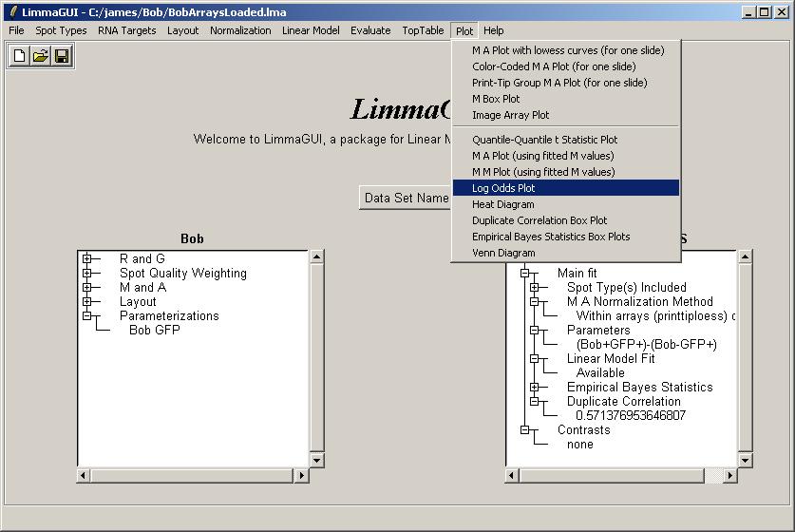Open the TopTable menu
The width and height of the screenshot is (795, 532).
tap(423, 30)
